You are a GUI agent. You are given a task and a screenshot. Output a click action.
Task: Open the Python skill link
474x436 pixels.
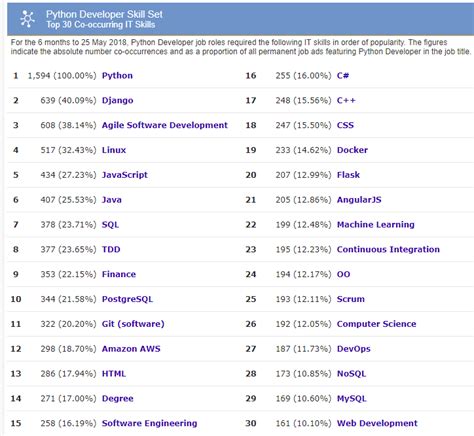[117, 76]
